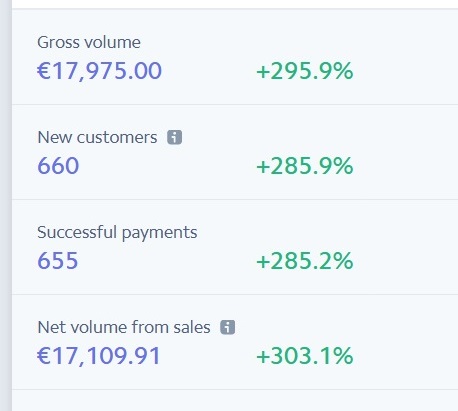Open the New customers label
Screen dimensions: 458x411
[97, 137]
